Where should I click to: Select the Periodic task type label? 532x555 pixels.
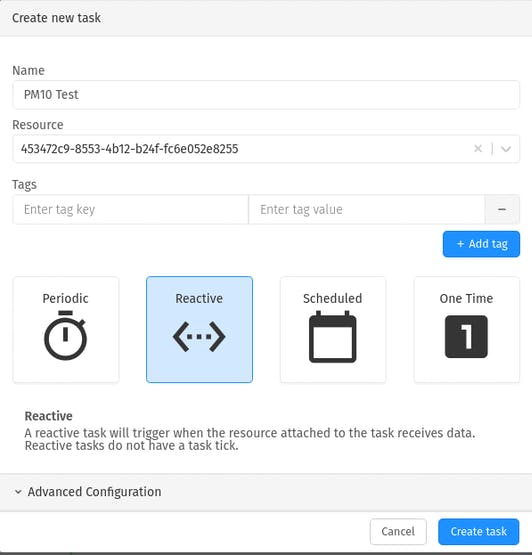pos(65,298)
